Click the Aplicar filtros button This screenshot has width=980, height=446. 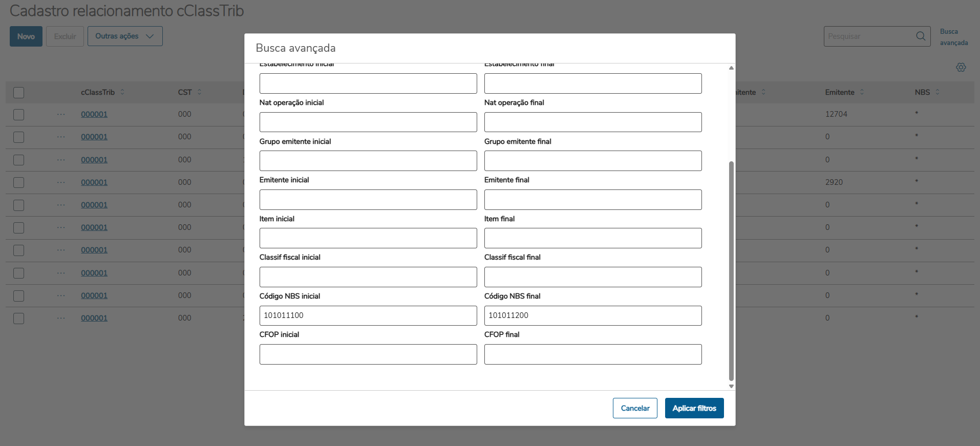[694, 408]
